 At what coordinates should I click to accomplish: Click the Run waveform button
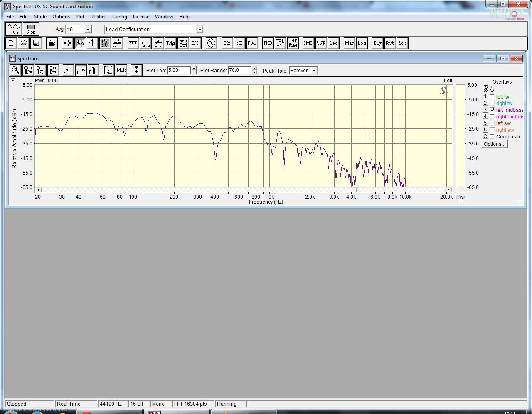(14, 29)
